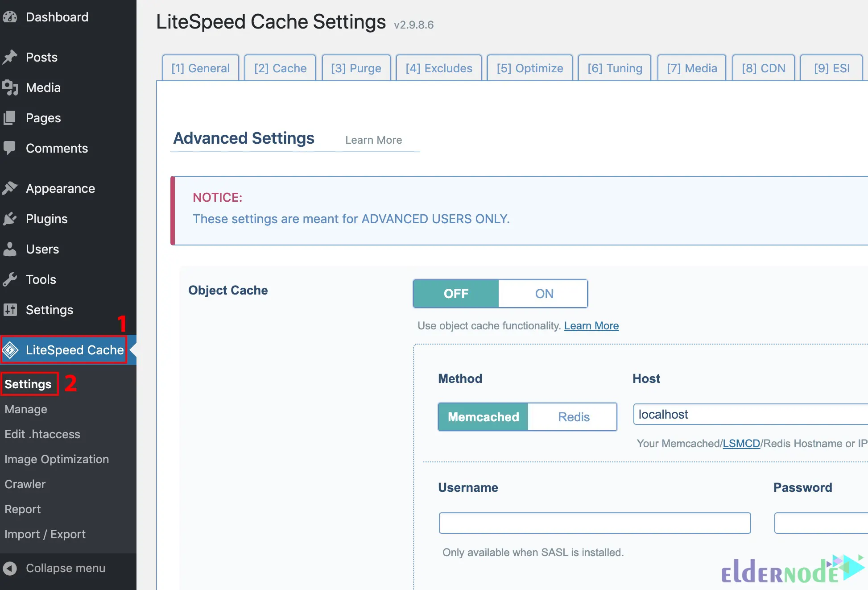Select Memcached as the method

coord(483,417)
